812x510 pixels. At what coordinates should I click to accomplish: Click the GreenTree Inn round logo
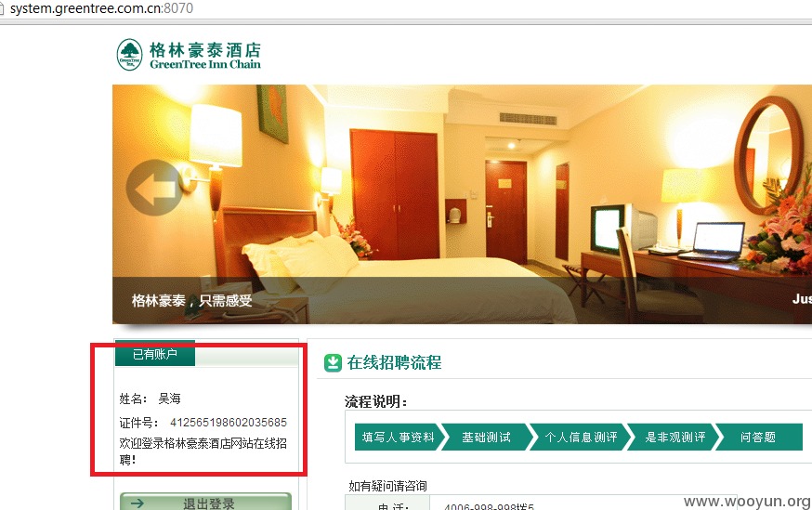click(x=129, y=55)
